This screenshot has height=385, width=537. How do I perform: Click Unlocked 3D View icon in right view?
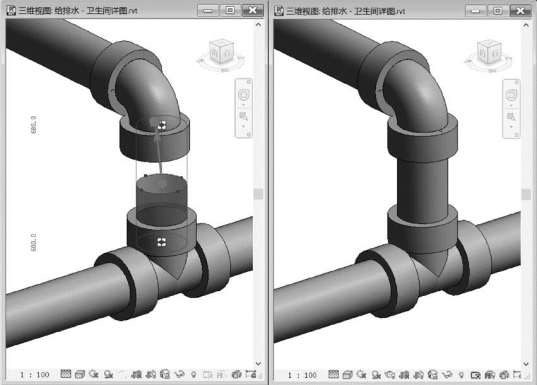pyautogui.click(x=433, y=375)
